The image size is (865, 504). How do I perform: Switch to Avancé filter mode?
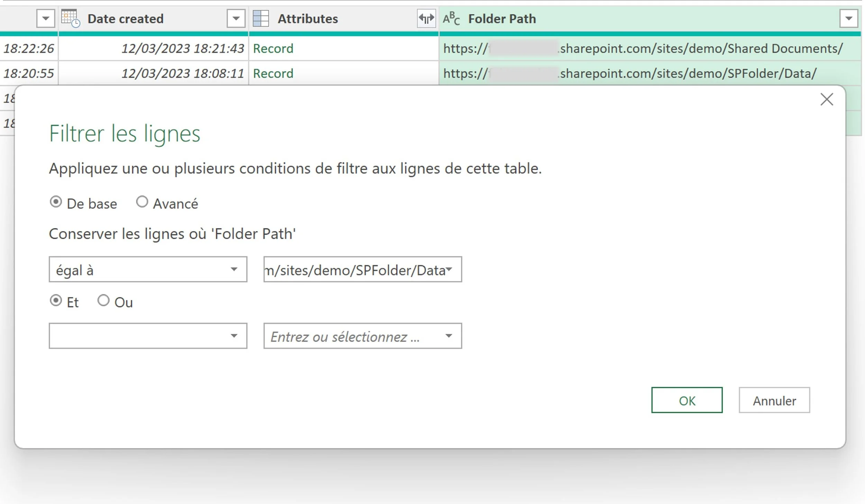pyautogui.click(x=142, y=202)
